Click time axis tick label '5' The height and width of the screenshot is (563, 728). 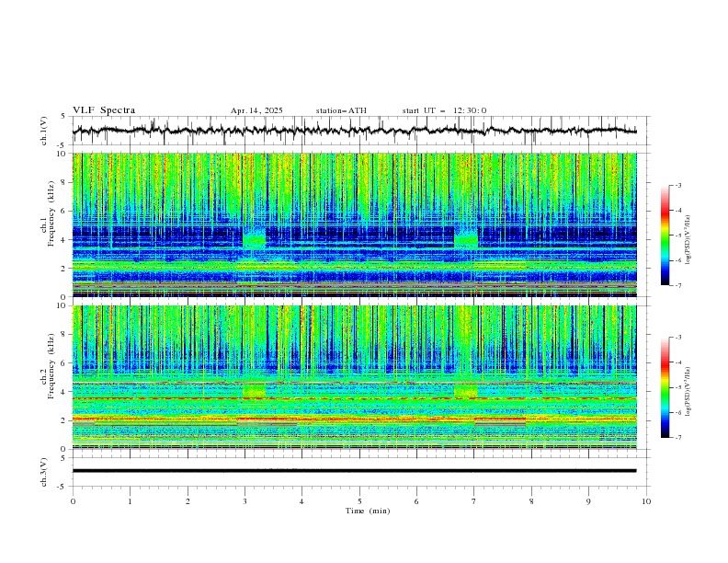click(x=359, y=501)
